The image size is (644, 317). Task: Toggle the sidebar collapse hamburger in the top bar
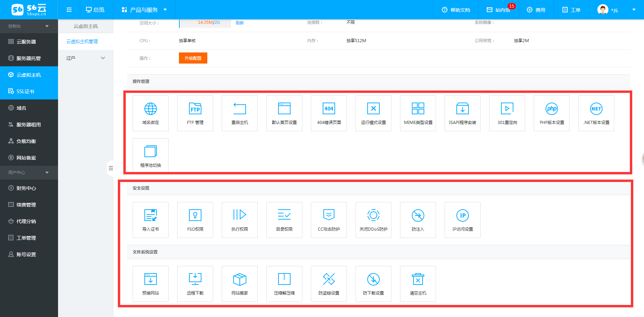pos(69,10)
